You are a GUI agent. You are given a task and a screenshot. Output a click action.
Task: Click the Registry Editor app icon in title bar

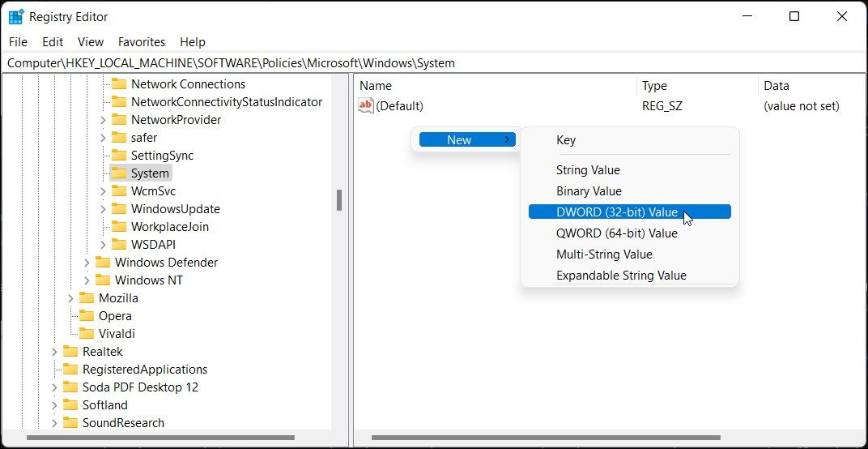(16, 17)
